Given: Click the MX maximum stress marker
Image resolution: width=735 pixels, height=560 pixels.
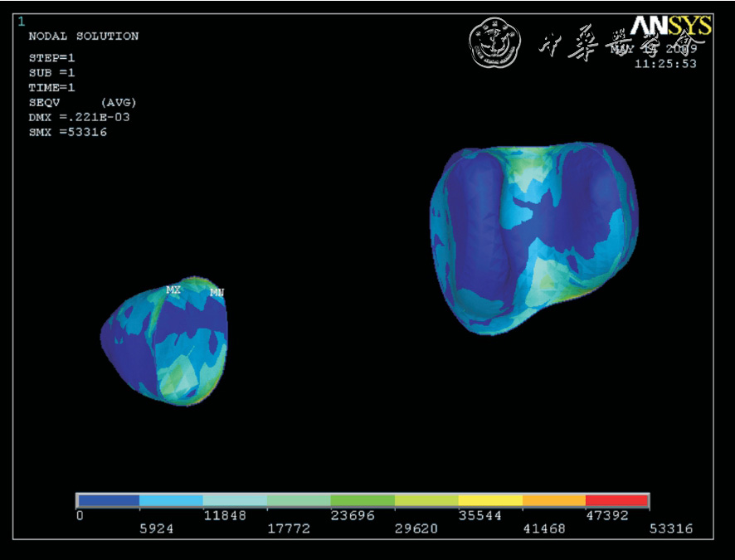Looking at the screenshot, I should pyautogui.click(x=173, y=290).
